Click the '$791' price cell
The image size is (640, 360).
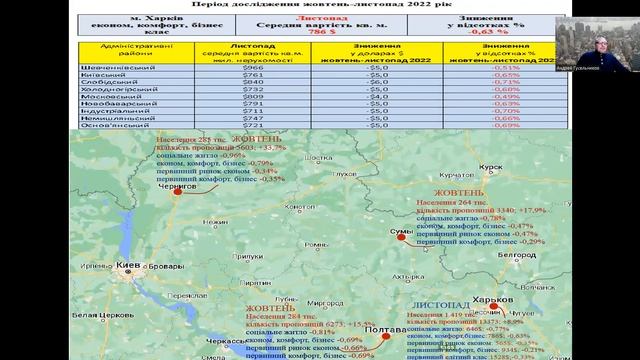(x=253, y=104)
